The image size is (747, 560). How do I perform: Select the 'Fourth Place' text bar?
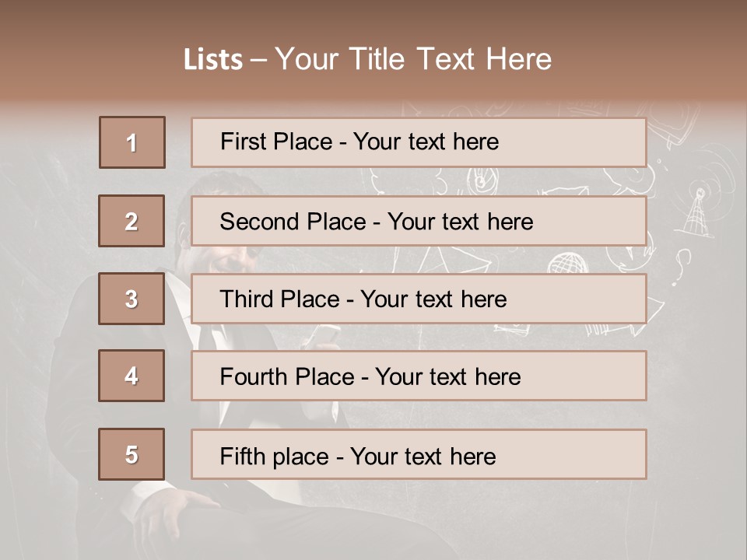coord(419,376)
